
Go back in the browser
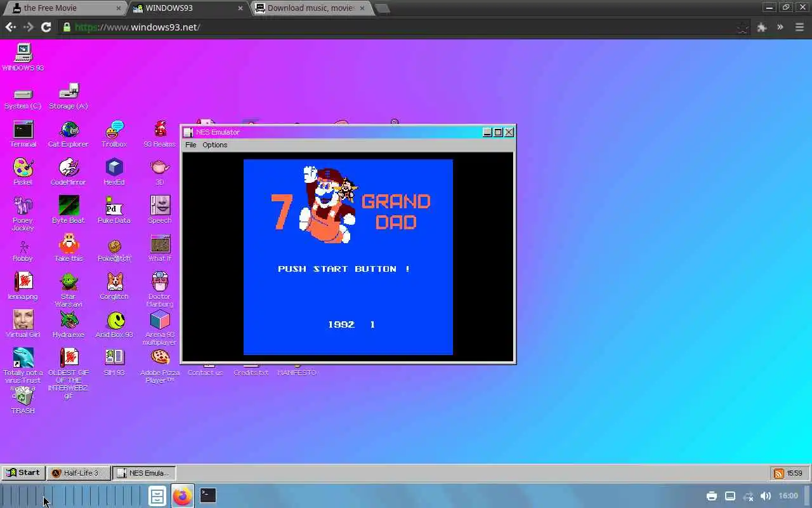coord(10,27)
